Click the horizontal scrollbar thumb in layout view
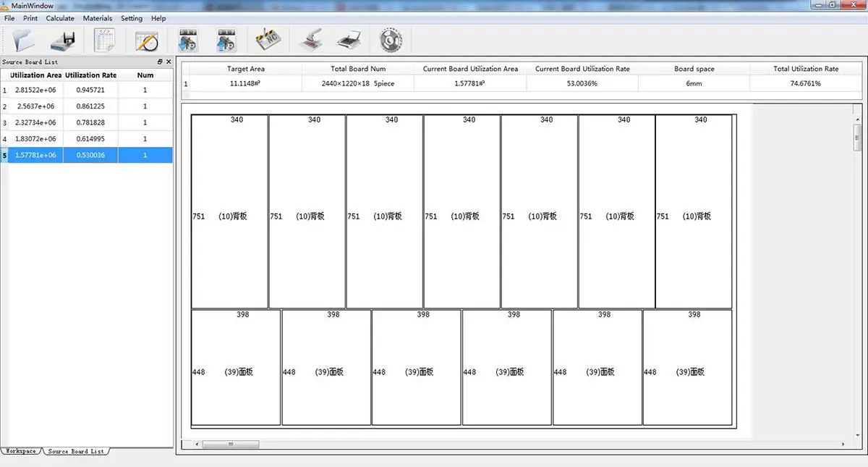868x467 pixels. (x=231, y=444)
